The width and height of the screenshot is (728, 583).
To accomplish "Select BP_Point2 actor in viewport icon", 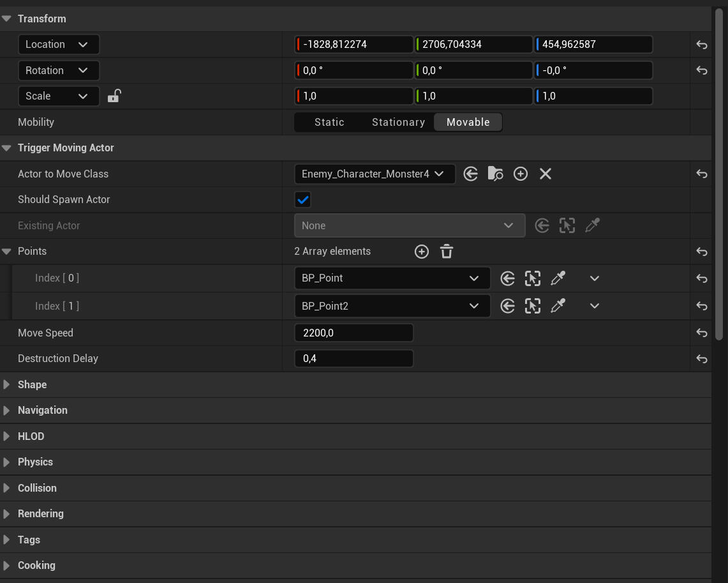I will point(532,307).
